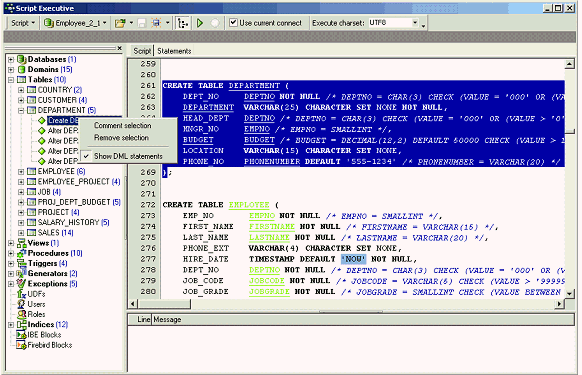Click the Employee_2_1 database icon
Viewport: 582px width, 375px height.
pos(49,23)
